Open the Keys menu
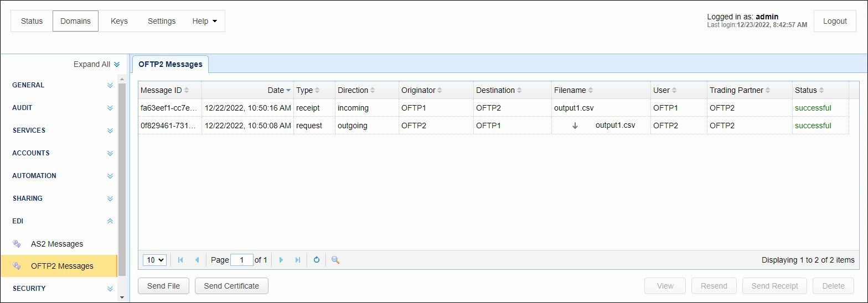 coord(119,21)
